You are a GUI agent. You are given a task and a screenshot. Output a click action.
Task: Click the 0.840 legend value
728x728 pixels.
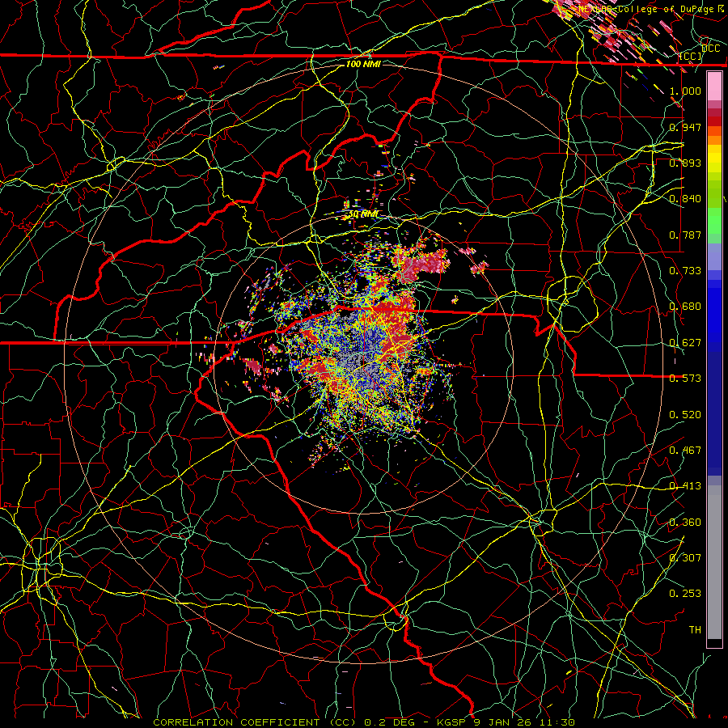point(685,199)
